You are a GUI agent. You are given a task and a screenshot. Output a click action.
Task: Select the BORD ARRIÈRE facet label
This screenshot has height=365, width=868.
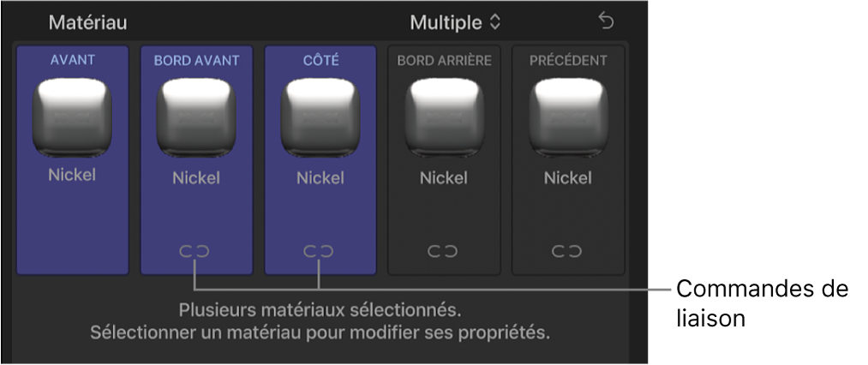444,61
